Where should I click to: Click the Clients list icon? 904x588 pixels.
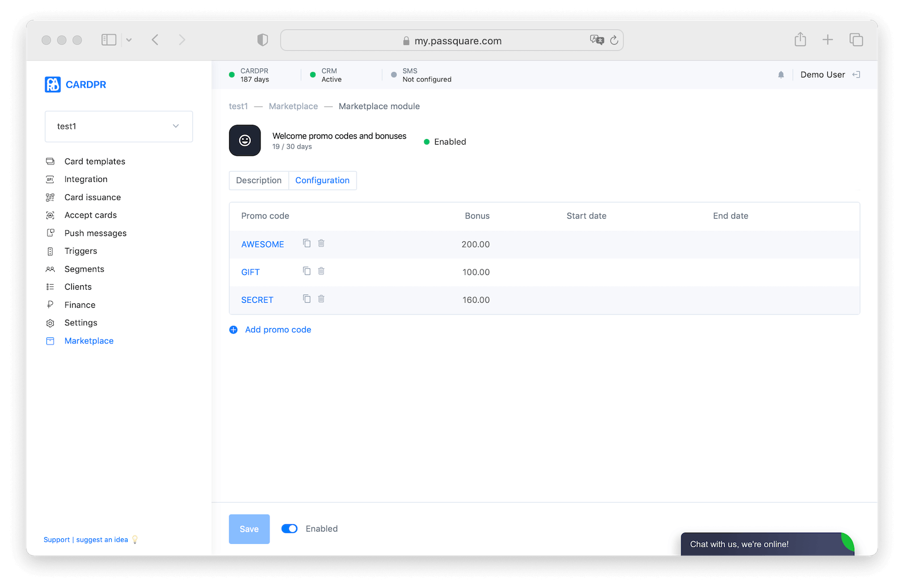[50, 287]
